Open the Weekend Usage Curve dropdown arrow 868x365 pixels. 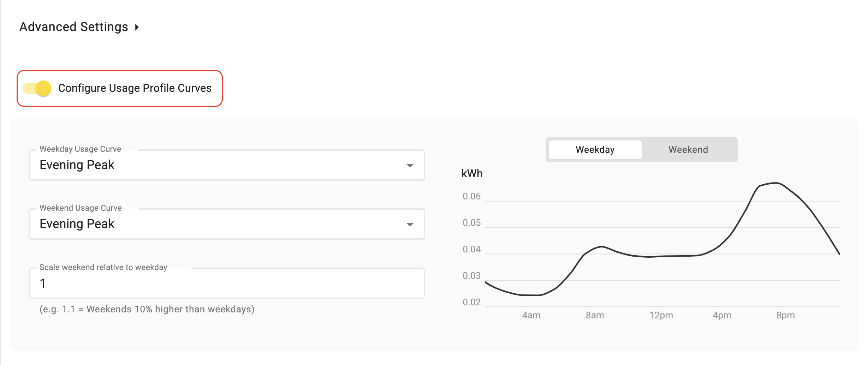tap(410, 225)
